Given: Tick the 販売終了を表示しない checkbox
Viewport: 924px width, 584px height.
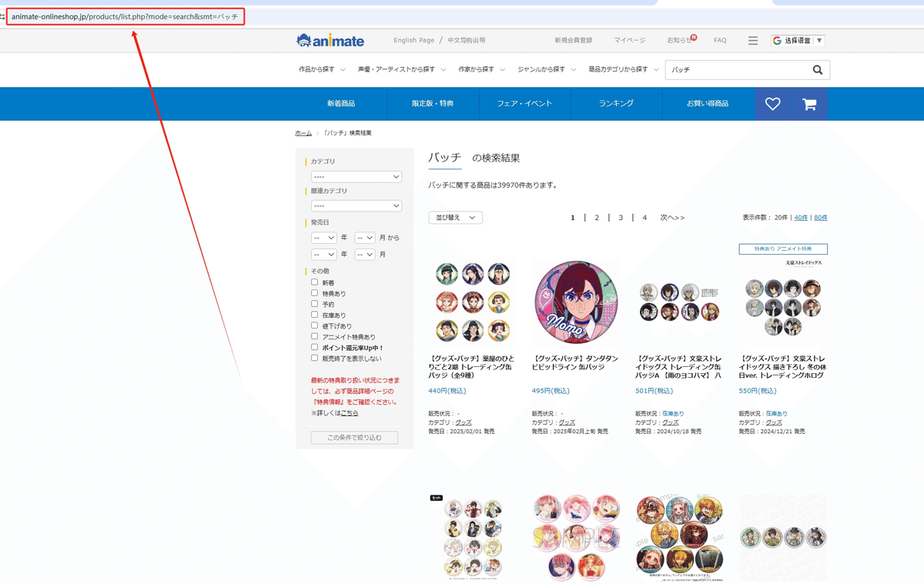Looking at the screenshot, I should click(x=314, y=358).
